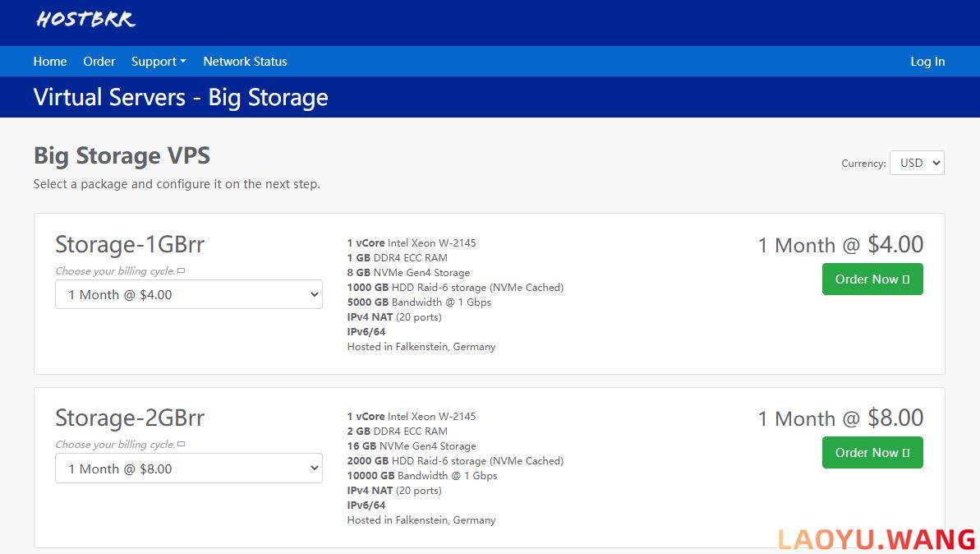The height and width of the screenshot is (554, 980).
Task: Go to the Order menu item
Action: (99, 62)
